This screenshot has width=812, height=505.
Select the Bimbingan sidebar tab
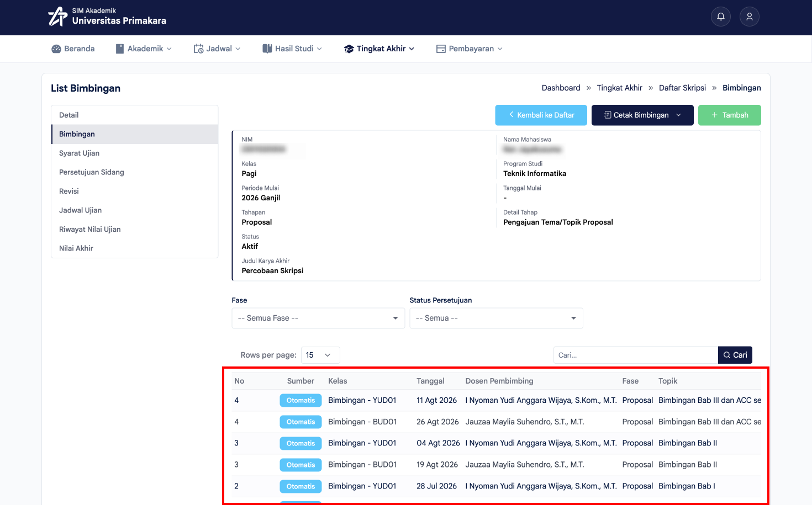pos(135,134)
